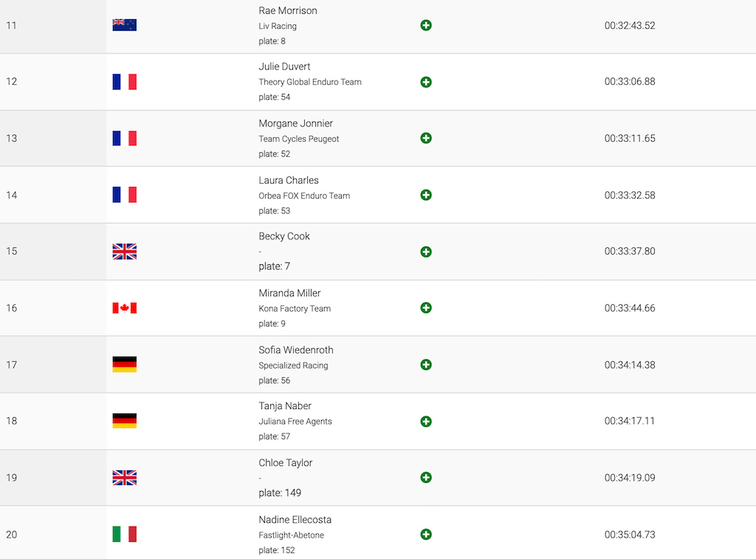
Task: Select team Theory Global Enduro Team
Action: point(310,82)
